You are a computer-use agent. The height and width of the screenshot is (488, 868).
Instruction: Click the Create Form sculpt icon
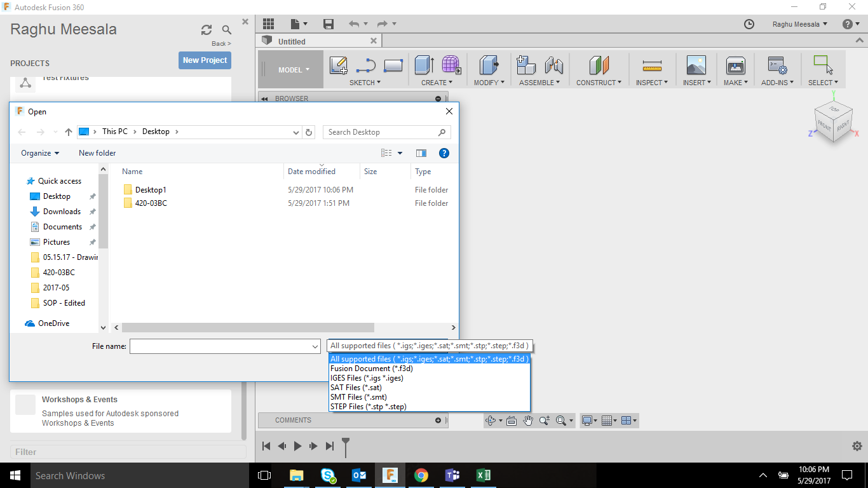pyautogui.click(x=451, y=65)
